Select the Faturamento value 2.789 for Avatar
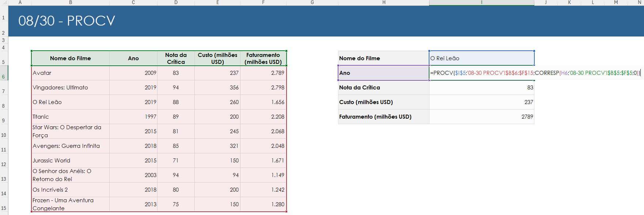Viewport: 644px width, 215px height. pyautogui.click(x=263, y=73)
